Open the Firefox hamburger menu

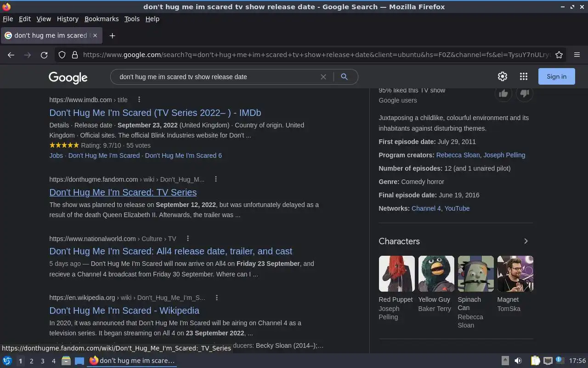click(577, 55)
